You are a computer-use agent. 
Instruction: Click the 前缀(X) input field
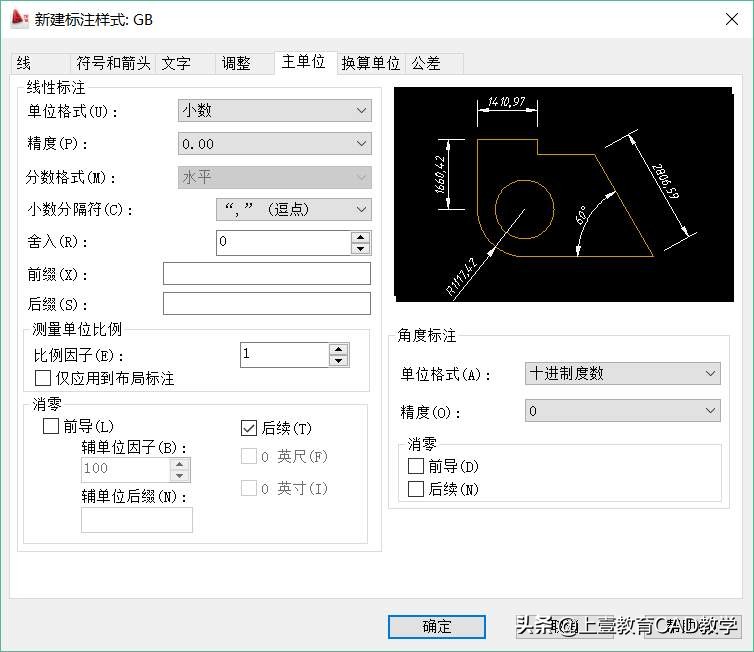tap(267, 274)
